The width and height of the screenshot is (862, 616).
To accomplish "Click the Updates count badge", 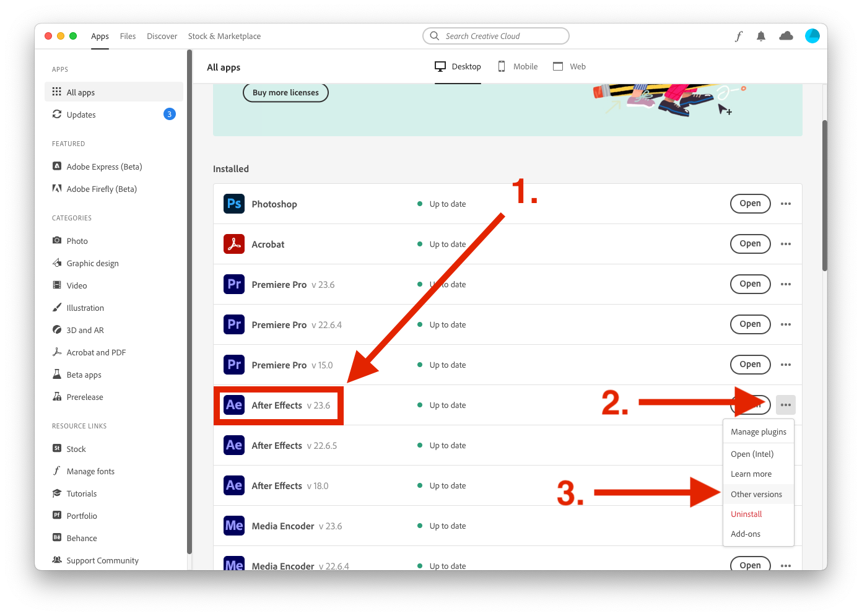I will (x=169, y=114).
